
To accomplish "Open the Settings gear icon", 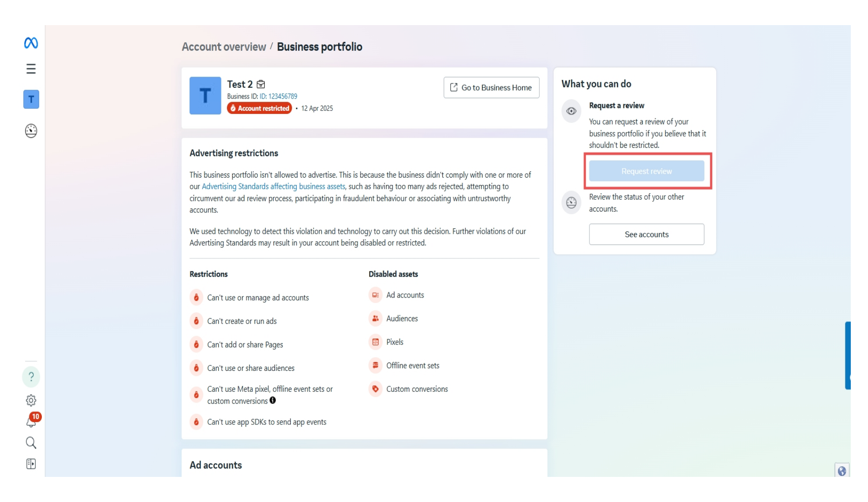I will click(31, 400).
